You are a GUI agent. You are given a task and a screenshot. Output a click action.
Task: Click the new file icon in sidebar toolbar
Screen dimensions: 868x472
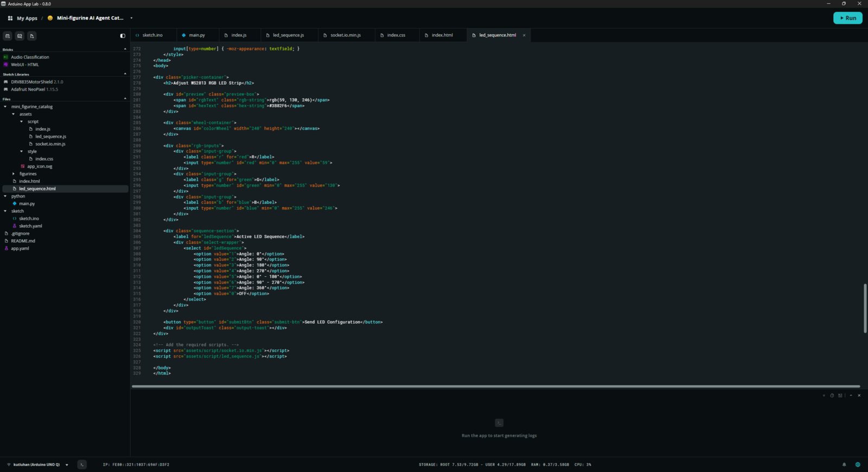tap(32, 36)
